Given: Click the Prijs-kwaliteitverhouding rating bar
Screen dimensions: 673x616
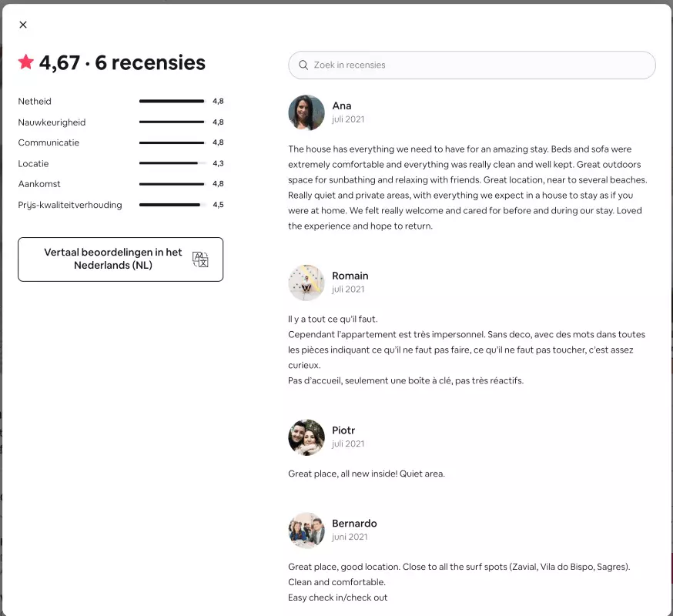Looking at the screenshot, I should click(172, 205).
